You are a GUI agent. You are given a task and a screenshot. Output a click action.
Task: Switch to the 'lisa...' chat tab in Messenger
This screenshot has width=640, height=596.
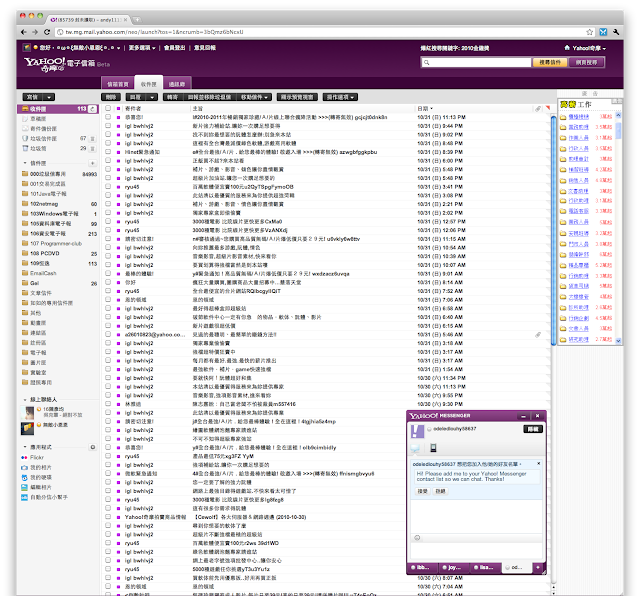(485, 567)
